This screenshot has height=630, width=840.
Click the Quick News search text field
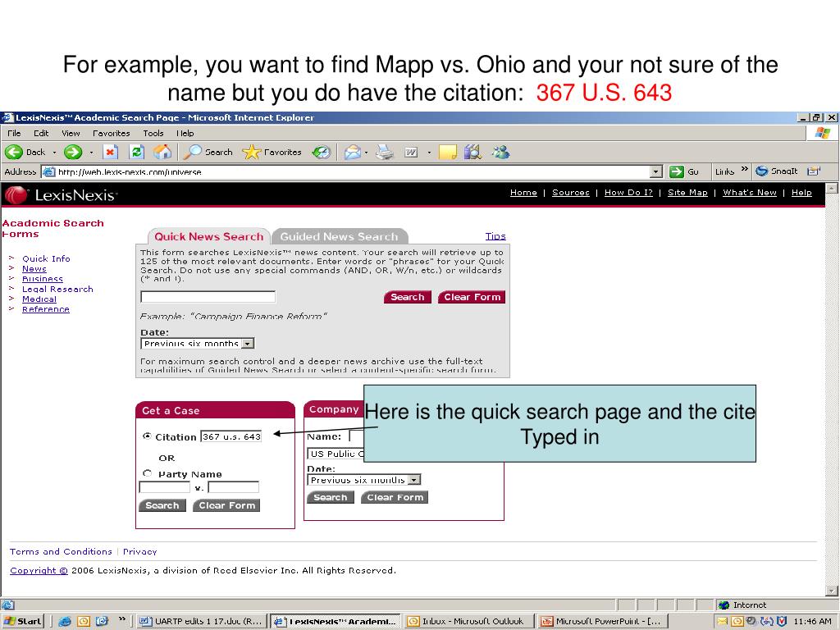(208, 297)
